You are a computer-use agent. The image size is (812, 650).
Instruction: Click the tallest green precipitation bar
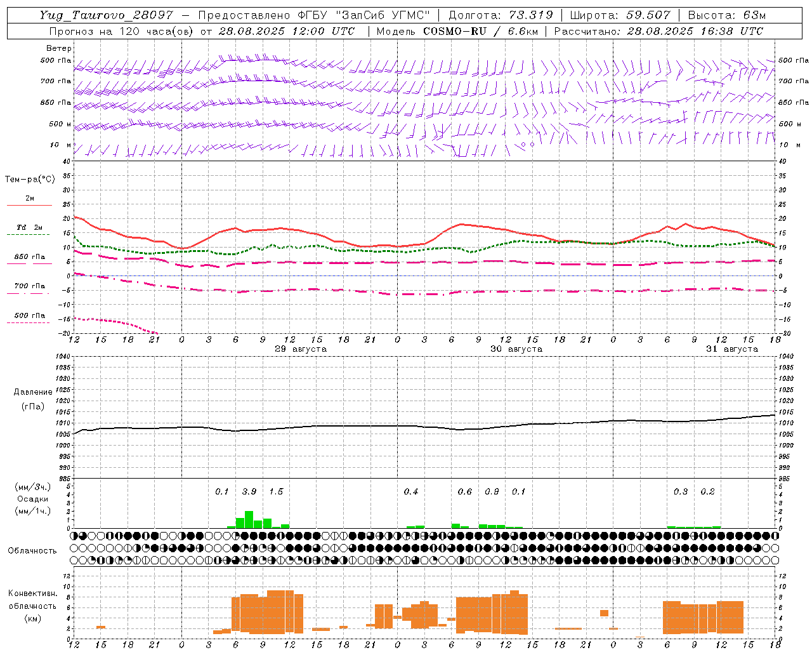(249, 519)
